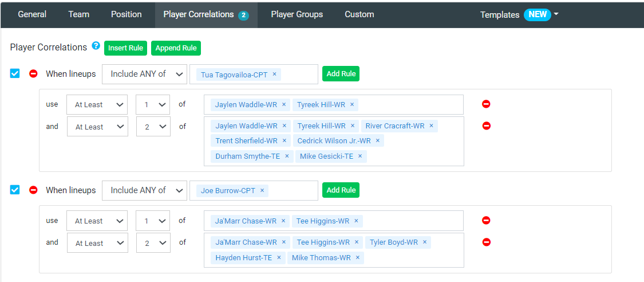Uncheck the Tua Tagovailoa rule checkbox
The image size is (644, 282).
[15, 73]
